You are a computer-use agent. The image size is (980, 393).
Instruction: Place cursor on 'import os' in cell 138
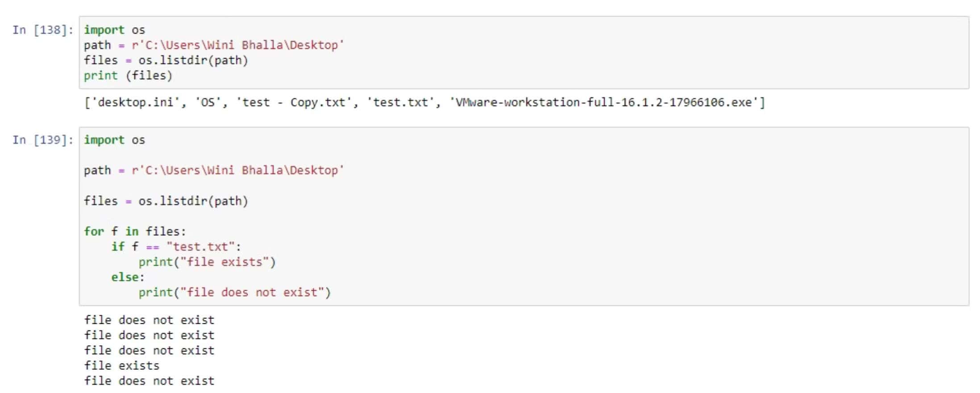point(114,30)
